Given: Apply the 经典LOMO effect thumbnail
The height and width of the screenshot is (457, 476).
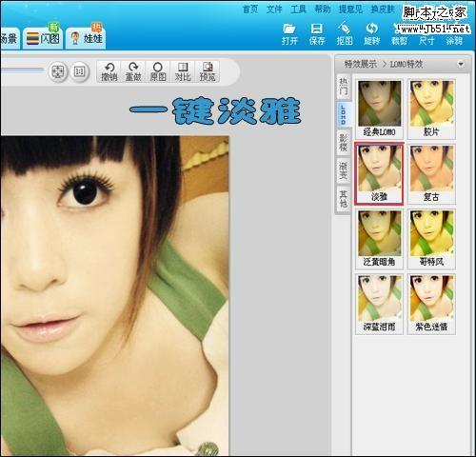Looking at the screenshot, I should point(379,109).
